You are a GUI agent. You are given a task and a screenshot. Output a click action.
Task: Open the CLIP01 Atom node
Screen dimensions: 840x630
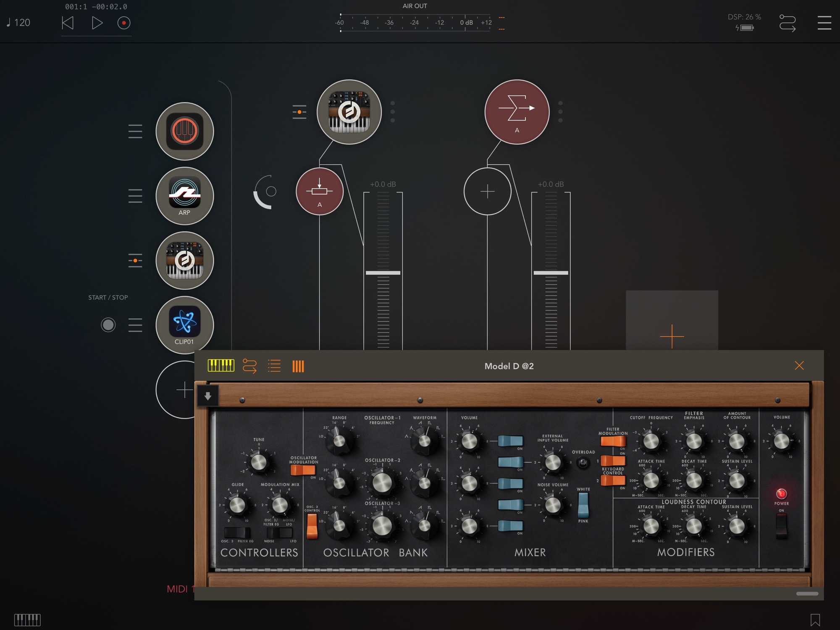(x=185, y=325)
